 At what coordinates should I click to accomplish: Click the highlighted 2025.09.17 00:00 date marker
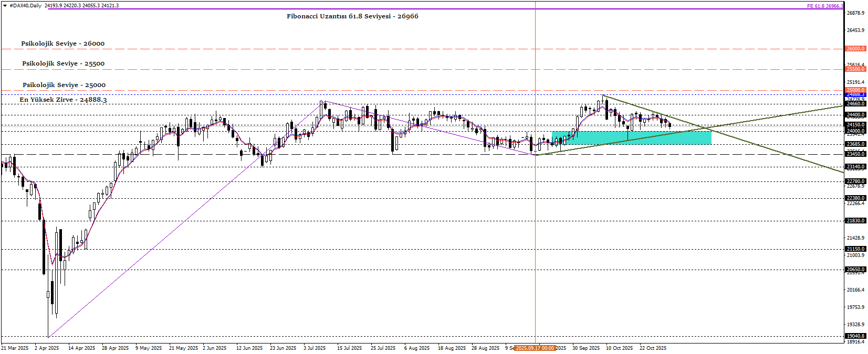pyautogui.click(x=535, y=348)
